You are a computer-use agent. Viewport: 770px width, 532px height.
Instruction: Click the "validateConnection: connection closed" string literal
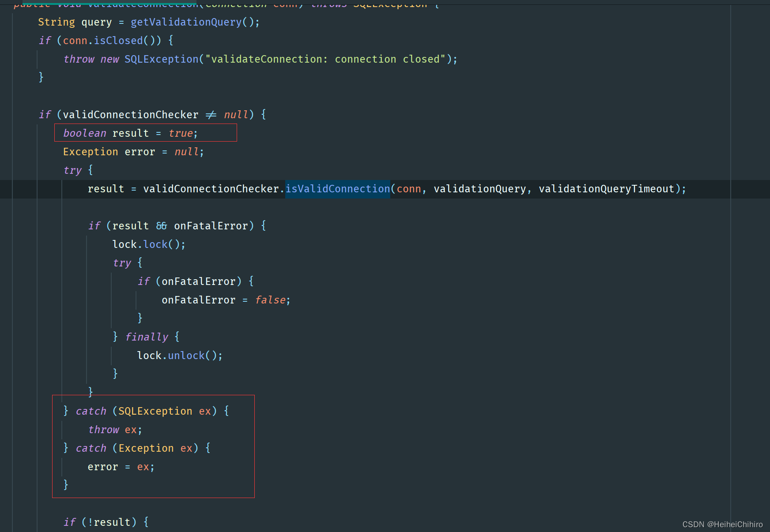tap(325, 59)
